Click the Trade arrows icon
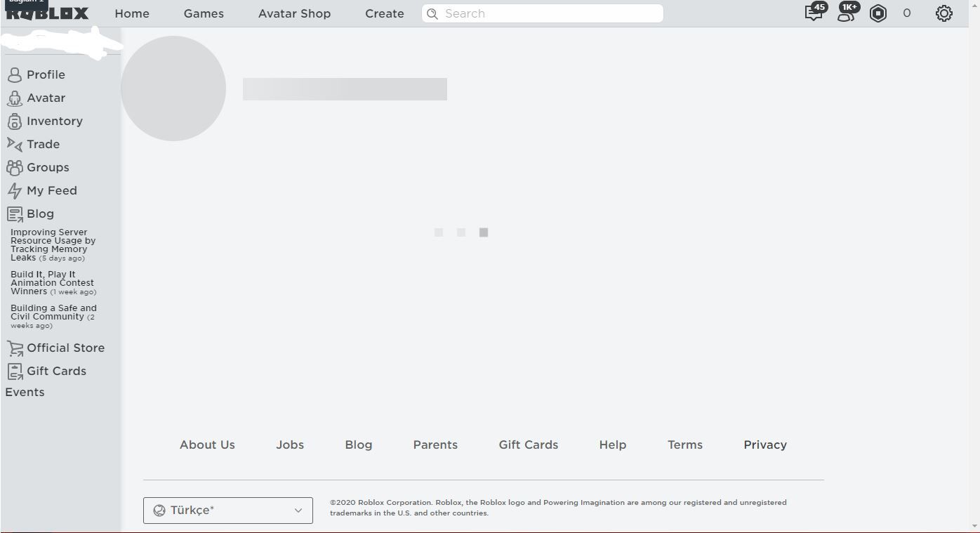 coord(14,145)
